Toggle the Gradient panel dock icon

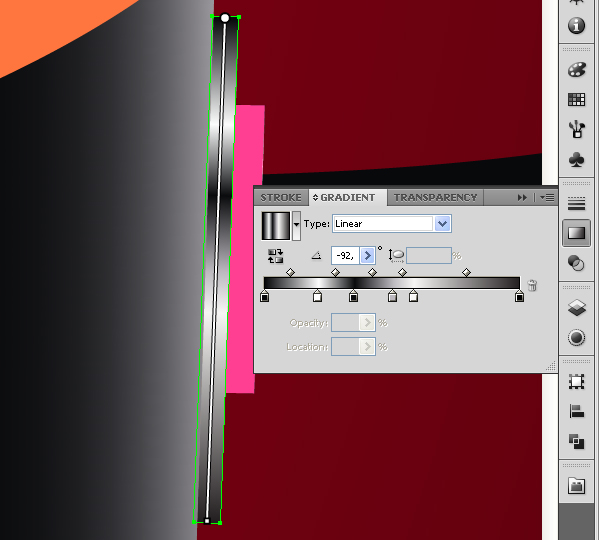tap(576, 233)
